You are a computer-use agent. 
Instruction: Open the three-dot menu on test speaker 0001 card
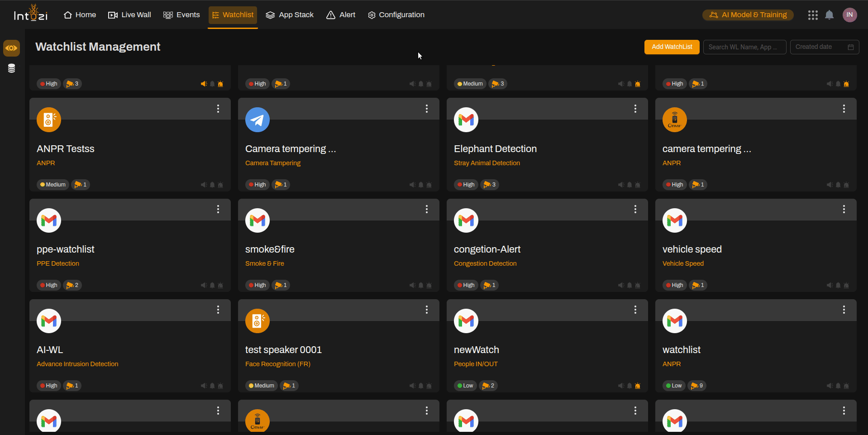pyautogui.click(x=426, y=310)
